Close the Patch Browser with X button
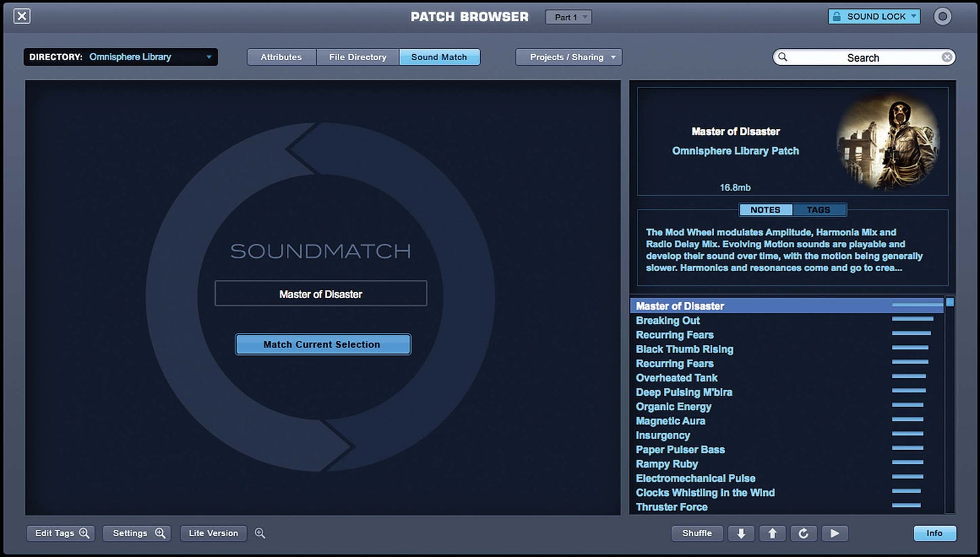 (x=22, y=16)
